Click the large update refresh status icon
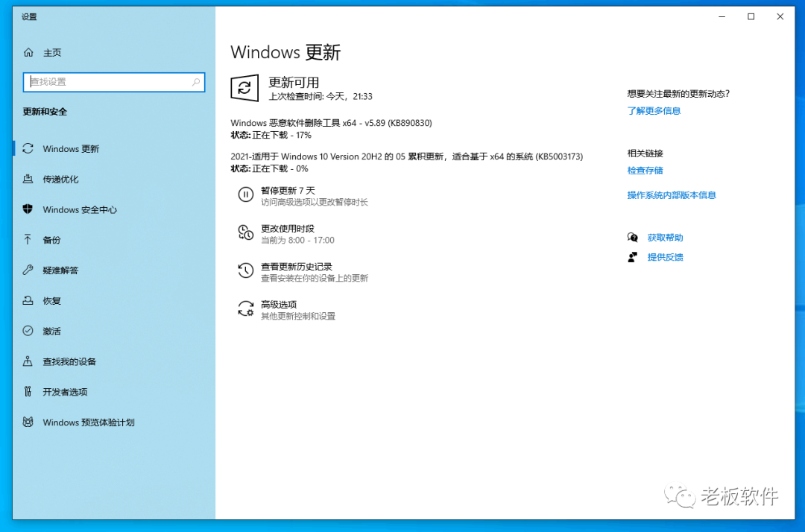Viewport: 805px width, 532px height. pos(244,88)
